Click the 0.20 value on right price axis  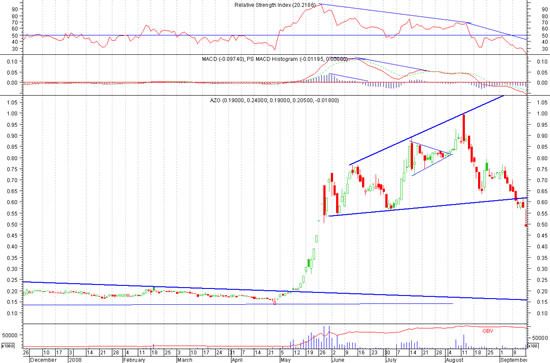(542, 291)
